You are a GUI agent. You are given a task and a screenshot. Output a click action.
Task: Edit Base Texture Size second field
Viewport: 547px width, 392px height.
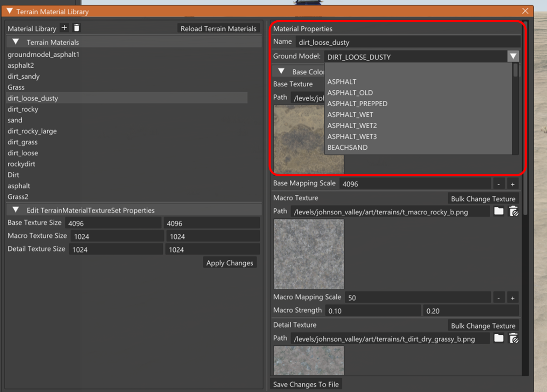(212, 223)
